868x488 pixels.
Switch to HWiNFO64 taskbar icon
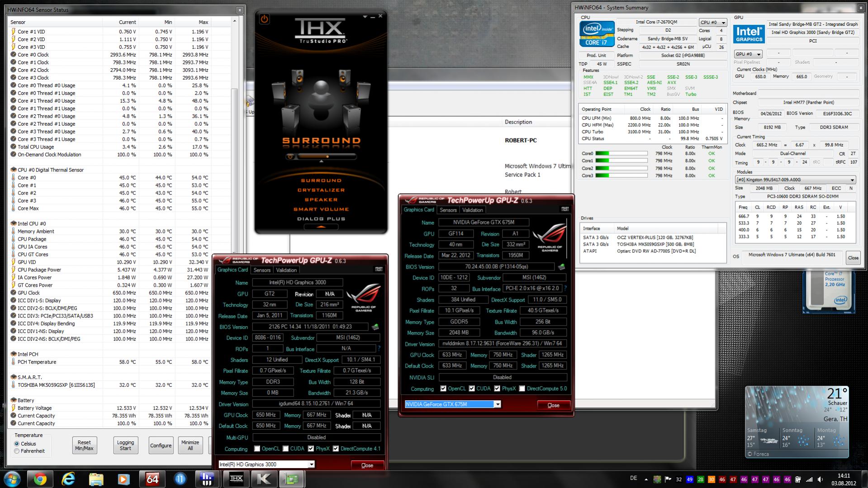[152, 479]
